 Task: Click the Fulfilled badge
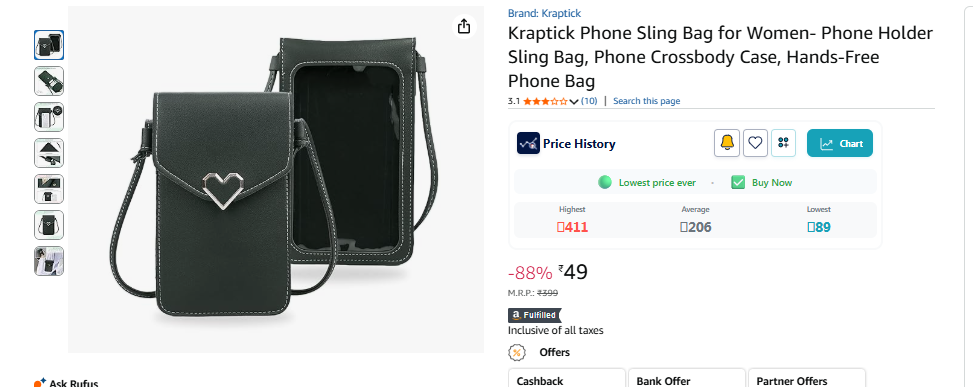pyautogui.click(x=534, y=315)
